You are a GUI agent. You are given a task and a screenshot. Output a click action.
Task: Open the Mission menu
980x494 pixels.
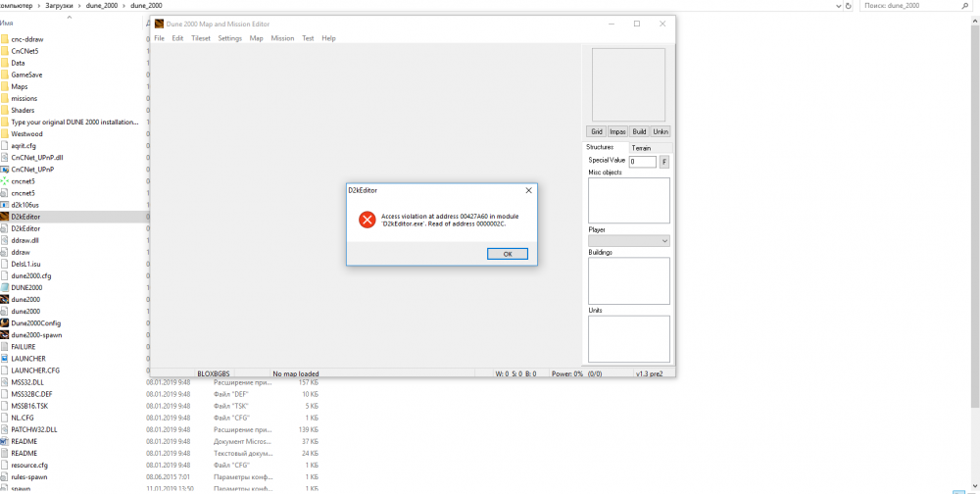[x=282, y=38]
